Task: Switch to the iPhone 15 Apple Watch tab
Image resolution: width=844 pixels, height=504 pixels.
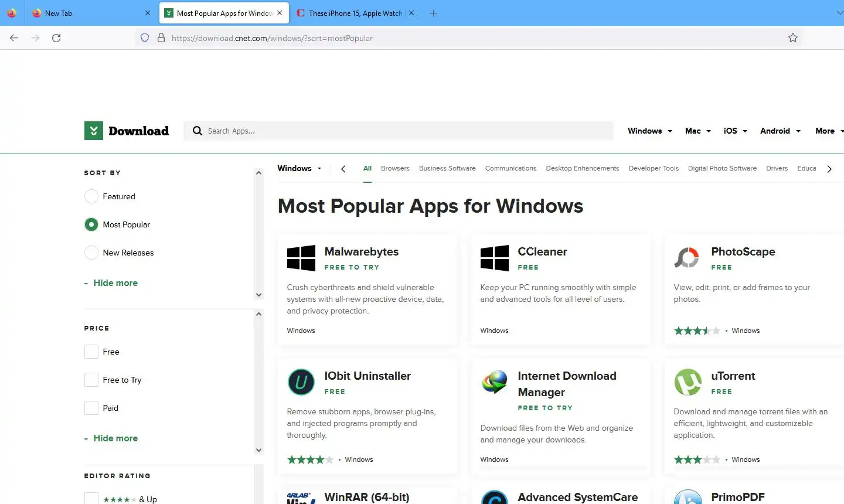Action: pos(355,13)
